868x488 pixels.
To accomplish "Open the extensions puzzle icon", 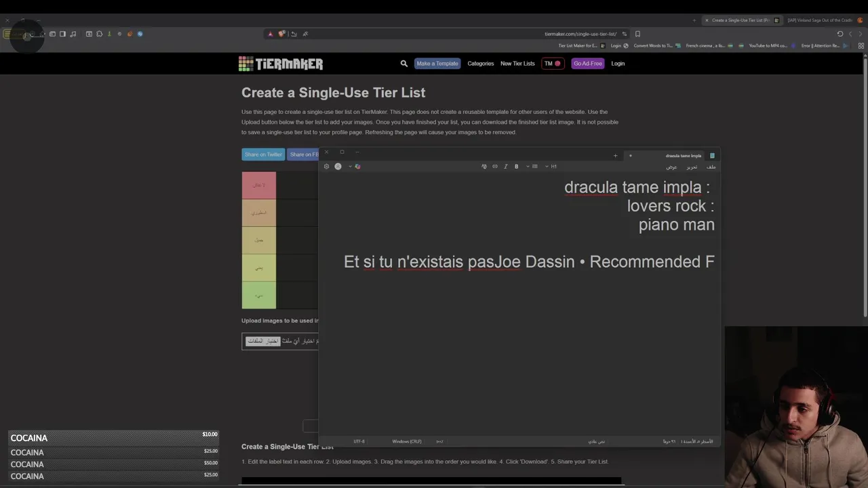I will click(99, 34).
